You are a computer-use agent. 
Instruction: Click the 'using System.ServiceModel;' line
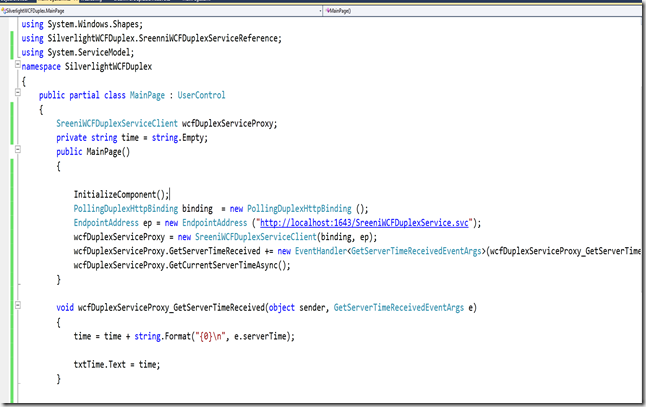point(78,52)
